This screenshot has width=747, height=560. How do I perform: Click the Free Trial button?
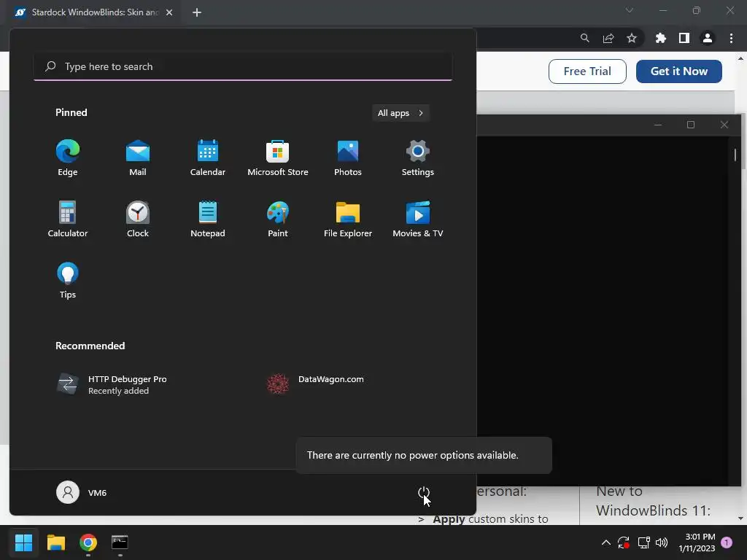[x=587, y=71]
